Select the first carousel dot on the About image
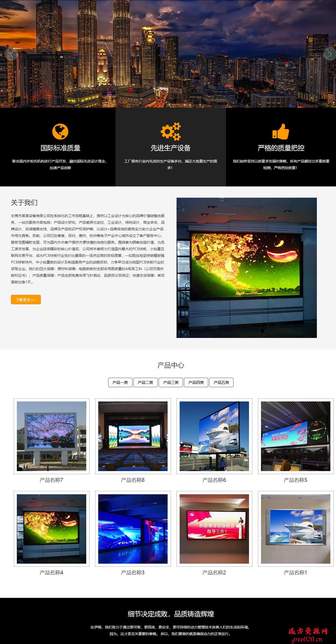The image size is (336, 644). (x=245, y=331)
